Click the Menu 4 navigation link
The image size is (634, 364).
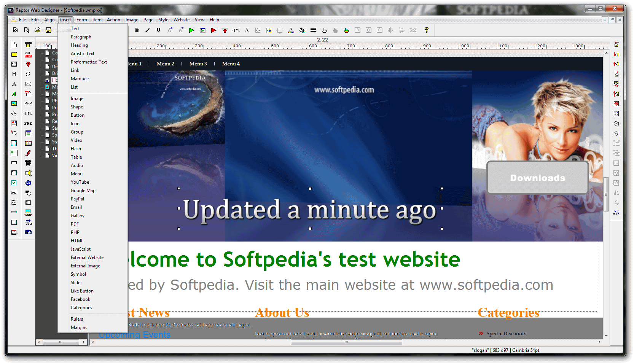tap(231, 64)
